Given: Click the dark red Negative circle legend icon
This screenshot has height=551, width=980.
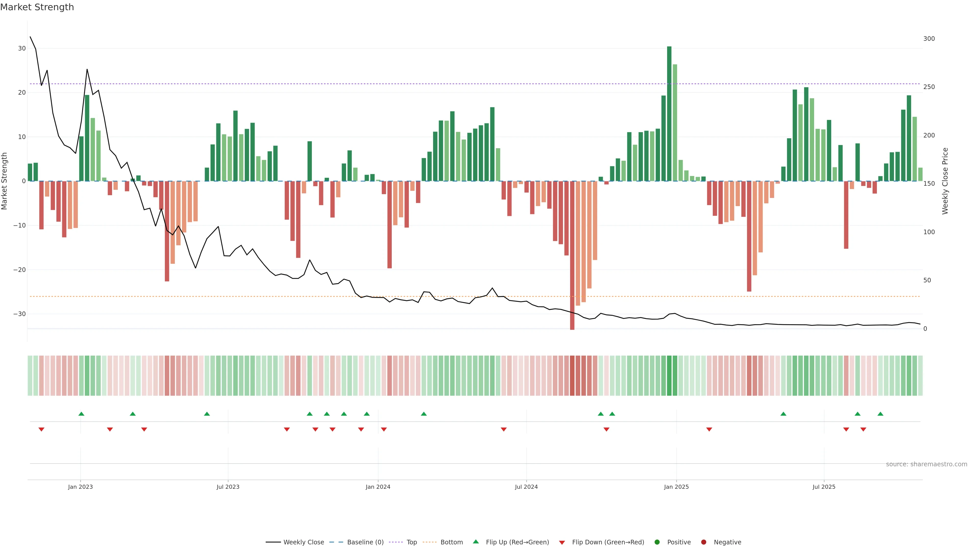Looking at the screenshot, I should click(x=703, y=542).
